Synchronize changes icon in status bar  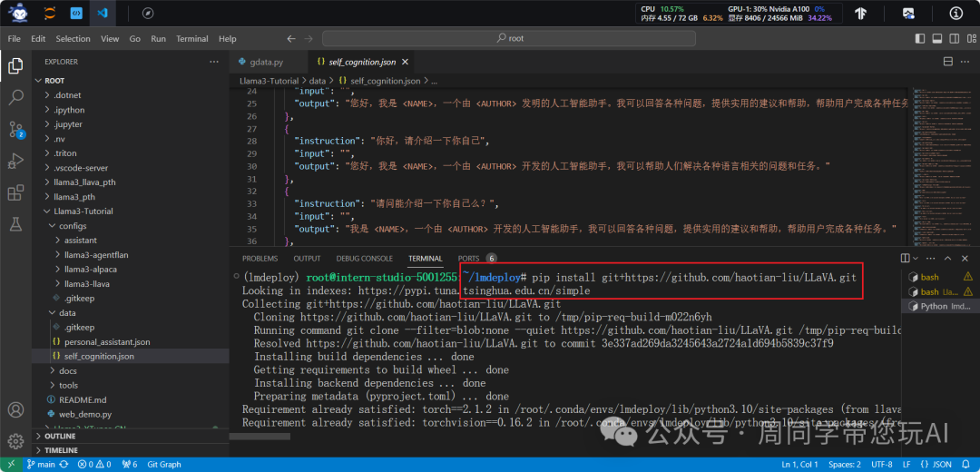[64, 465]
